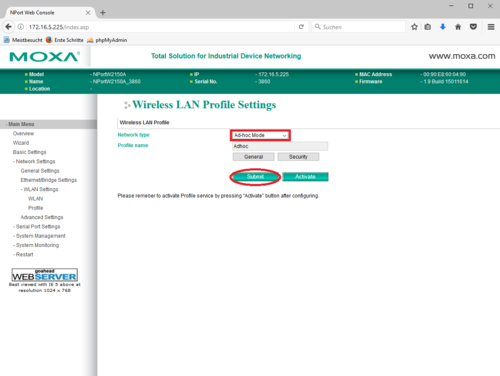Reload the page with the refresh icon
500x376 pixels.
pyautogui.click(x=301, y=27)
